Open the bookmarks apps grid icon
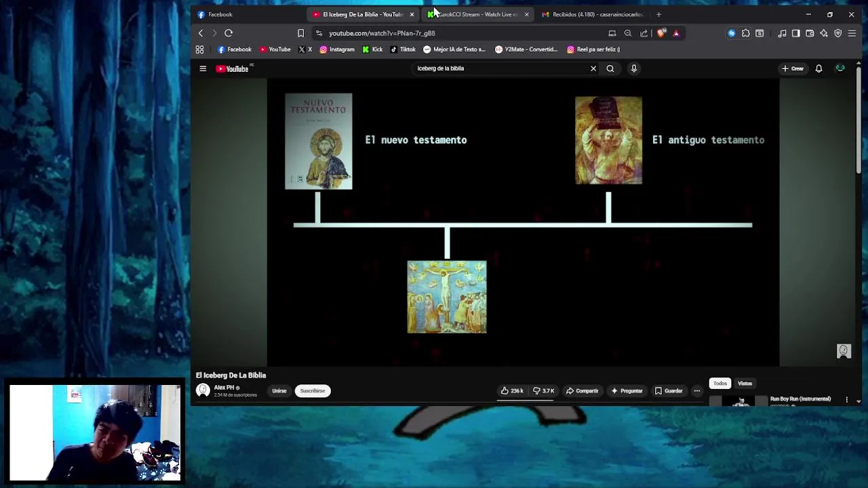This screenshot has height=488, width=868. coord(200,49)
